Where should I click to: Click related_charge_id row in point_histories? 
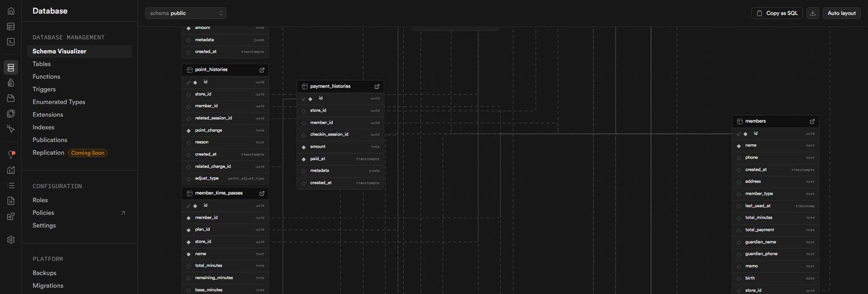pyautogui.click(x=225, y=167)
